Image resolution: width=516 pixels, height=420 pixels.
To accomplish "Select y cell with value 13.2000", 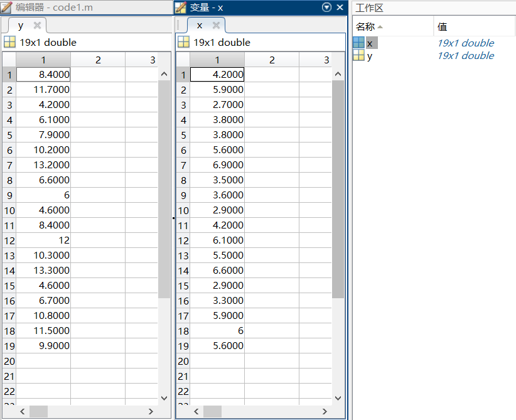I will click(x=43, y=165).
